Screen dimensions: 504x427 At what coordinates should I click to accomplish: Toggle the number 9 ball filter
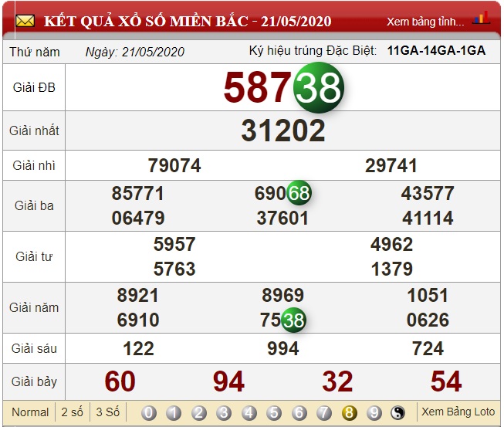tap(374, 412)
